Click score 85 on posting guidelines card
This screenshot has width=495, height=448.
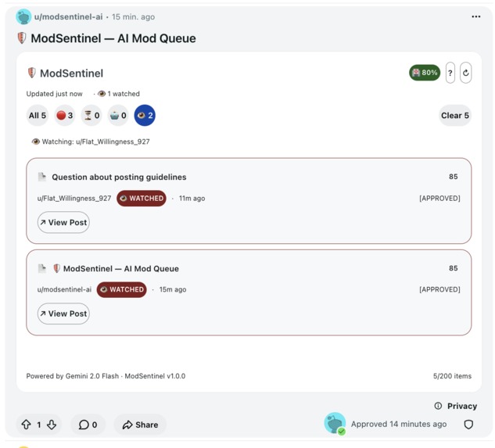click(x=454, y=177)
